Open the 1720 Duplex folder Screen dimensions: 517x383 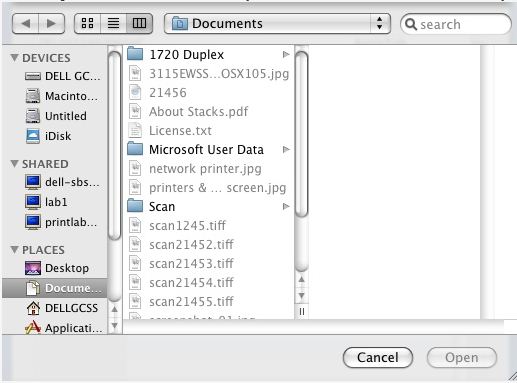[x=209, y=54]
